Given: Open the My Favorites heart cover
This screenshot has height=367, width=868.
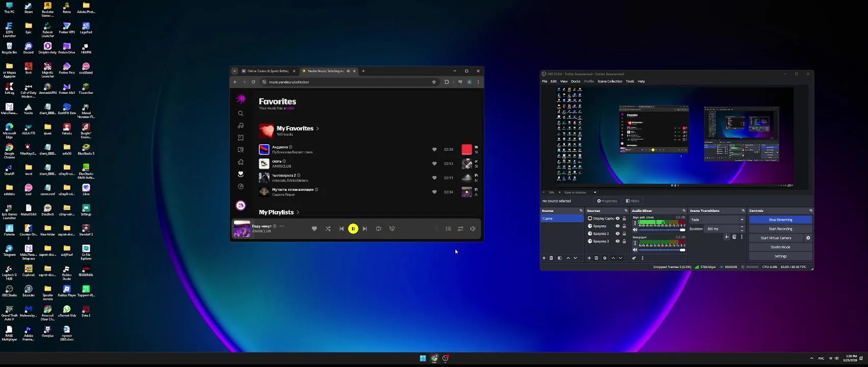Looking at the screenshot, I should point(266,131).
